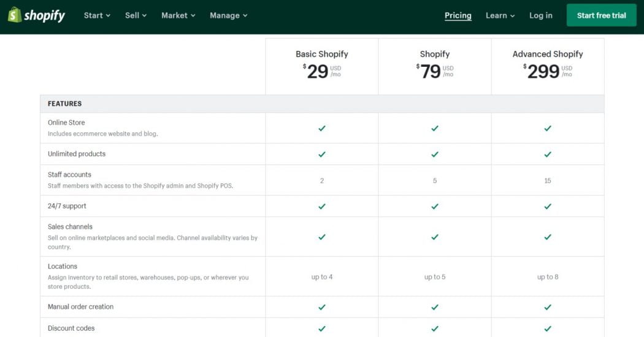The width and height of the screenshot is (644, 337).
Task: Click the $79 price of Shopify plan
Action: click(434, 72)
